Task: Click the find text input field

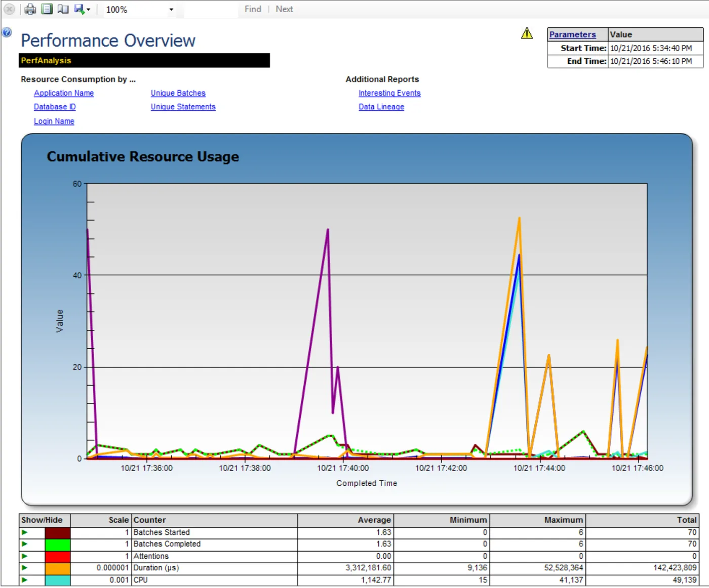Action: (x=211, y=10)
